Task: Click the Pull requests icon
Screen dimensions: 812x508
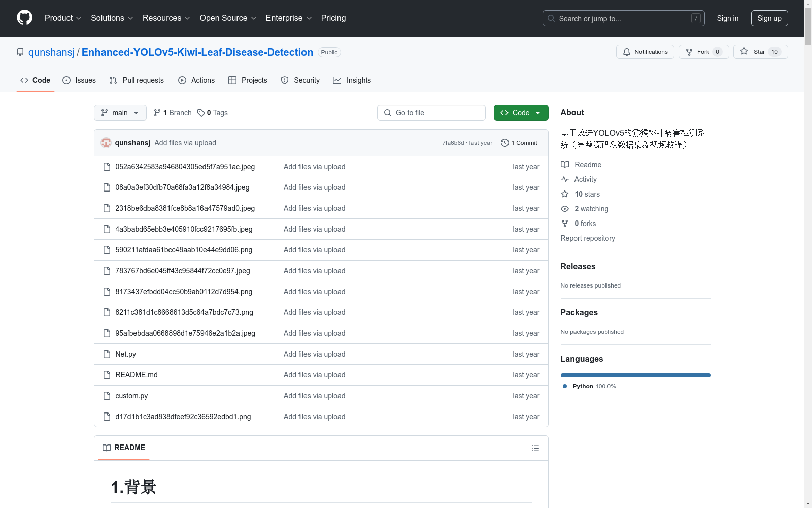Action: [113, 80]
